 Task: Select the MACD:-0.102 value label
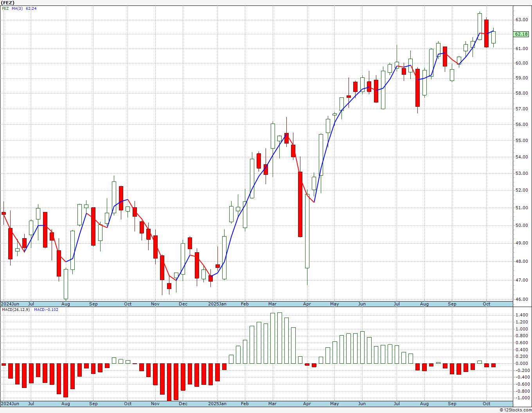(x=46, y=309)
